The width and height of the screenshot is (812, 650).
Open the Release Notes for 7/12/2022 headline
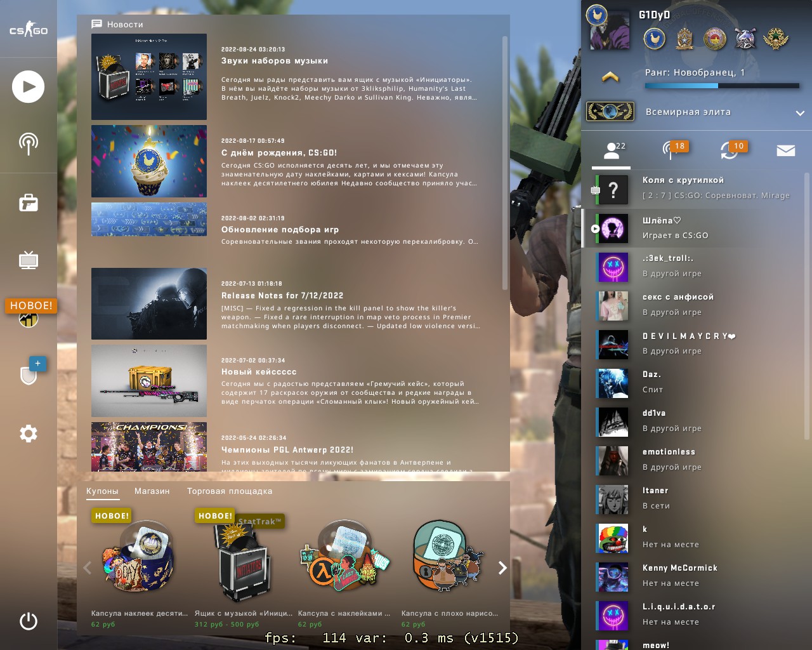click(282, 296)
